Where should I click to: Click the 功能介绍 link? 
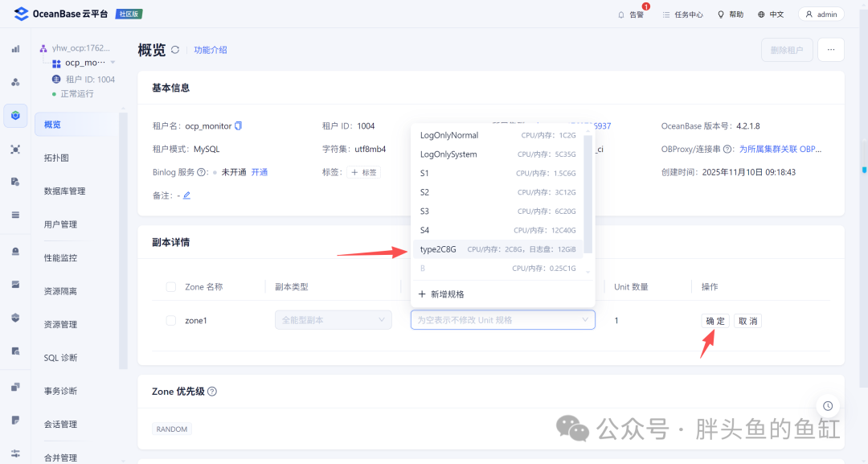pos(211,50)
